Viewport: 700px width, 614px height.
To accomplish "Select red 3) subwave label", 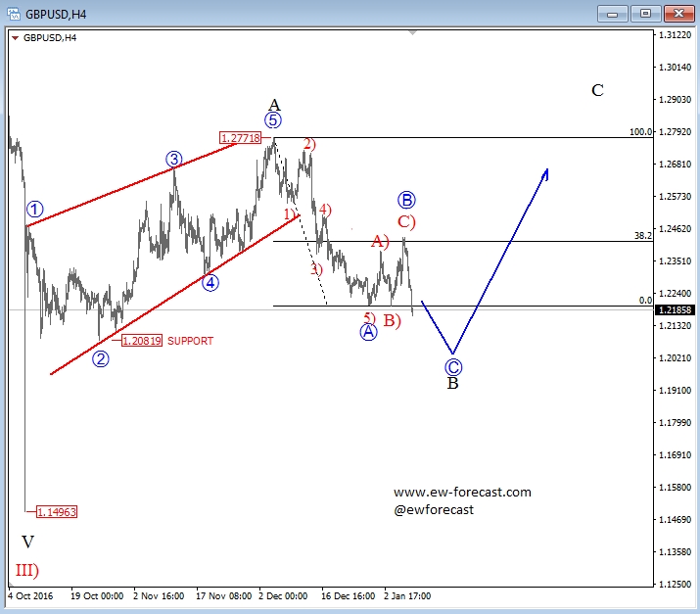I will [x=316, y=269].
